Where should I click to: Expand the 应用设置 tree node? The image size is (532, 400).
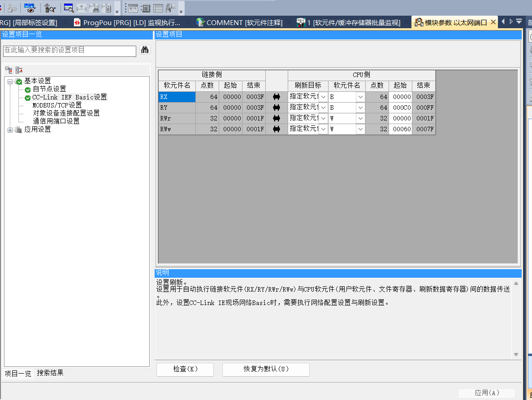10,129
